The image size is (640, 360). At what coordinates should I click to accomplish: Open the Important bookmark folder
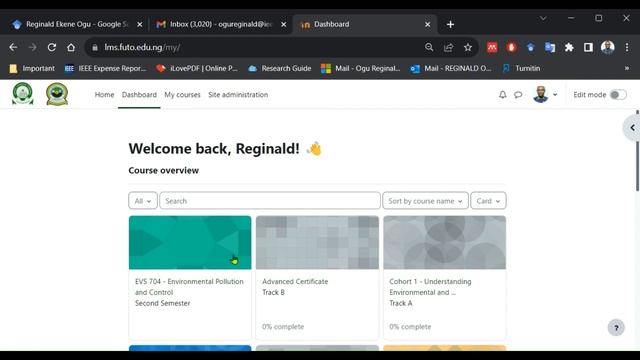click(x=32, y=68)
